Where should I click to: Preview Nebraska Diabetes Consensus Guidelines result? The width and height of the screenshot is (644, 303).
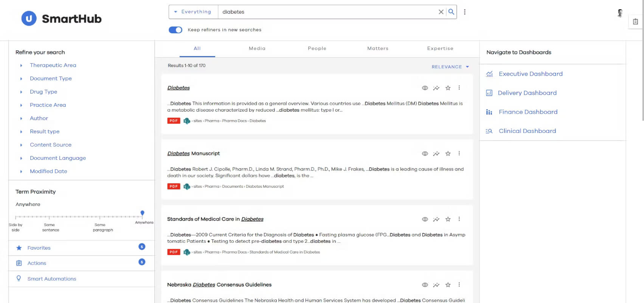(x=425, y=285)
